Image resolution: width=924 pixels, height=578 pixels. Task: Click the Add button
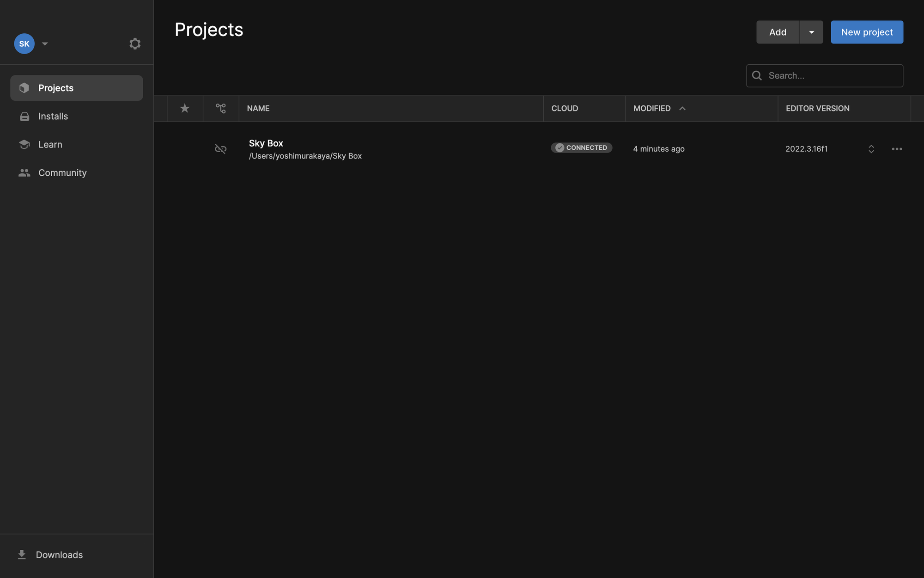coord(778,32)
